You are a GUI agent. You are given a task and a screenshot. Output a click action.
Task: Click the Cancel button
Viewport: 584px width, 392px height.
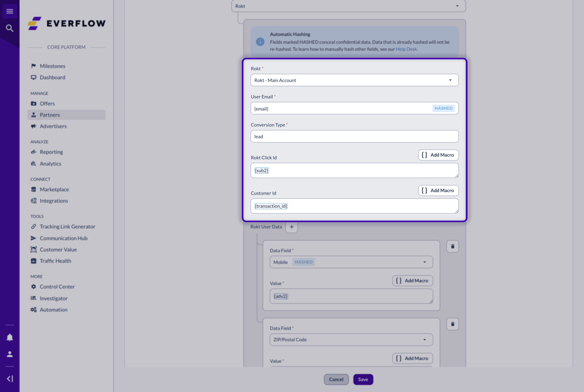coord(336,379)
